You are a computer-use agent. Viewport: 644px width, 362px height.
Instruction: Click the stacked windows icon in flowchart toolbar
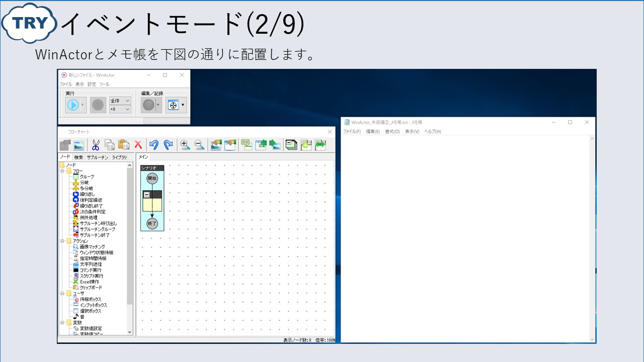[x=291, y=145]
